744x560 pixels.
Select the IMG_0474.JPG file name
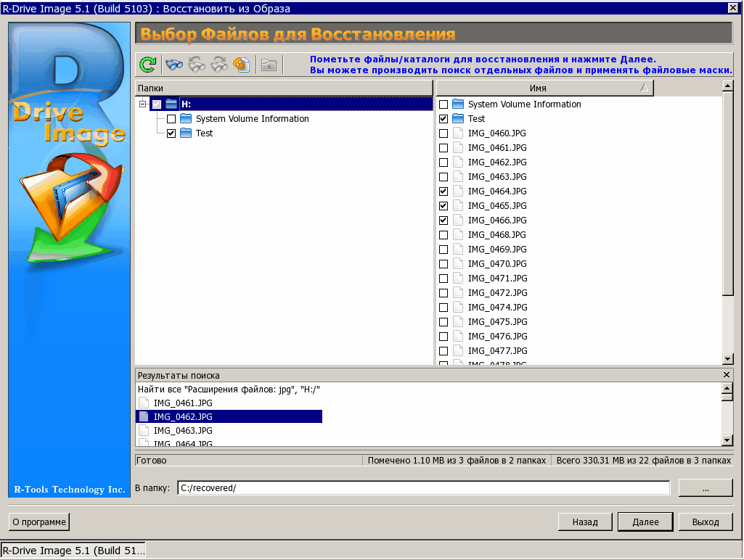pos(498,308)
